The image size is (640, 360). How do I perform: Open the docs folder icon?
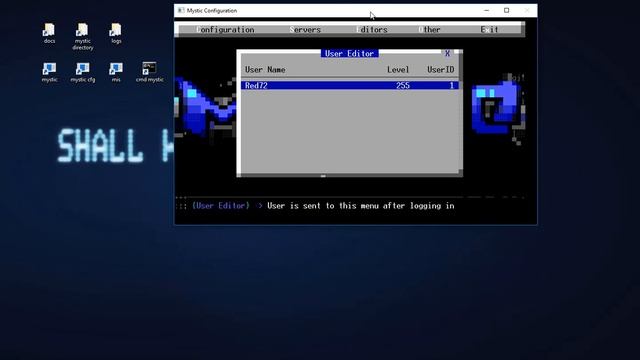[x=49, y=33]
